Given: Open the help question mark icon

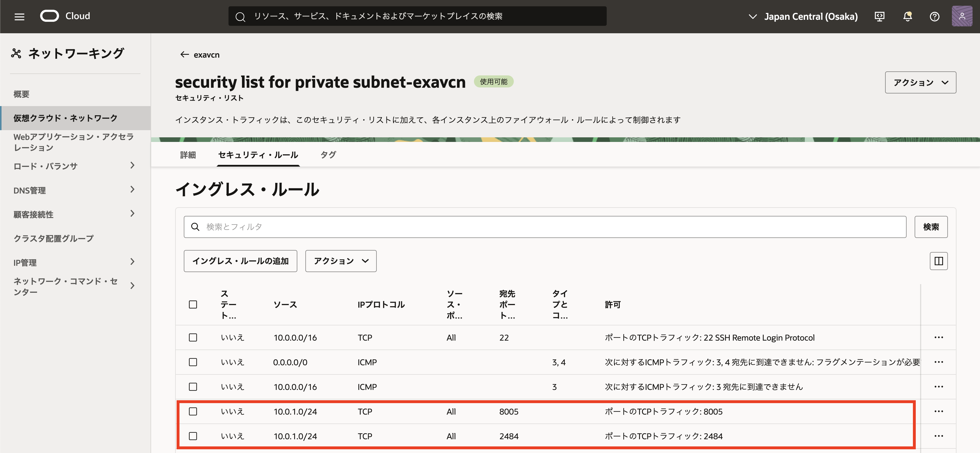Looking at the screenshot, I should pos(934,16).
